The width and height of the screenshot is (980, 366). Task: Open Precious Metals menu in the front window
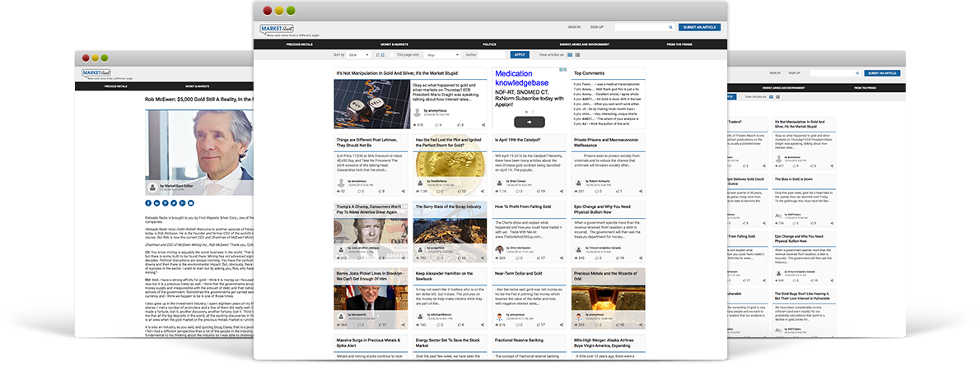click(300, 45)
